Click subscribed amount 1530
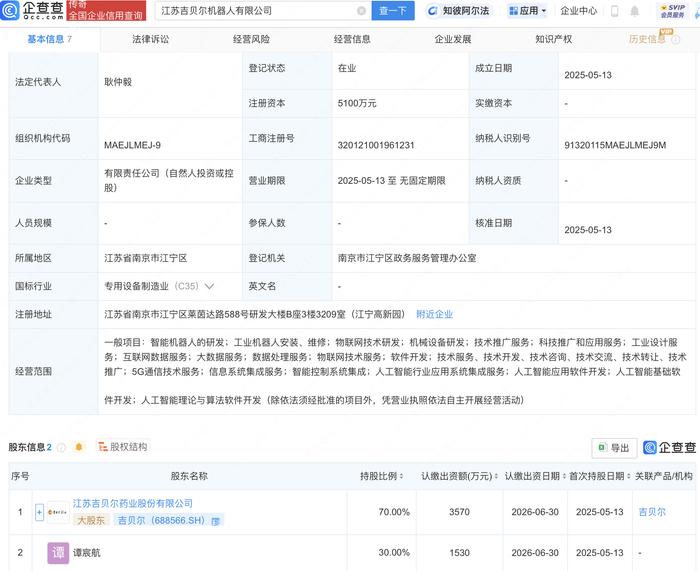 click(459, 553)
